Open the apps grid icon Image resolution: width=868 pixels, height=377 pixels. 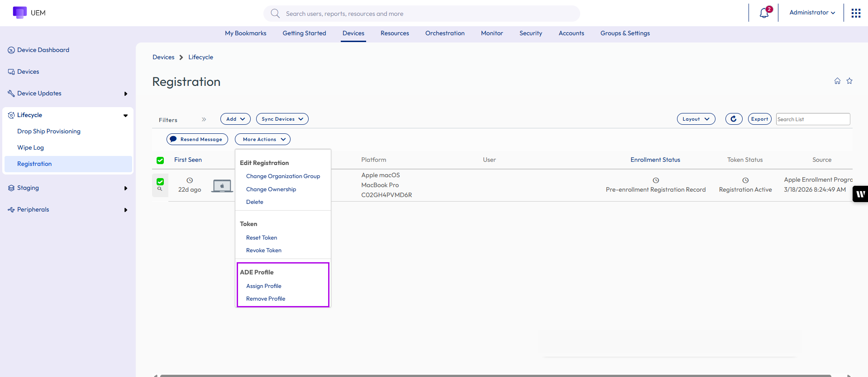pos(856,13)
